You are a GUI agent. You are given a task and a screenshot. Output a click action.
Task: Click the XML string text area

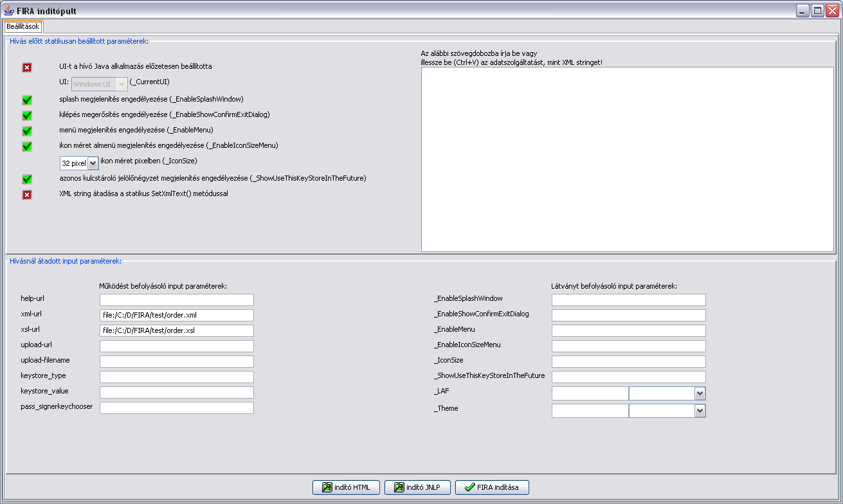tap(628, 159)
